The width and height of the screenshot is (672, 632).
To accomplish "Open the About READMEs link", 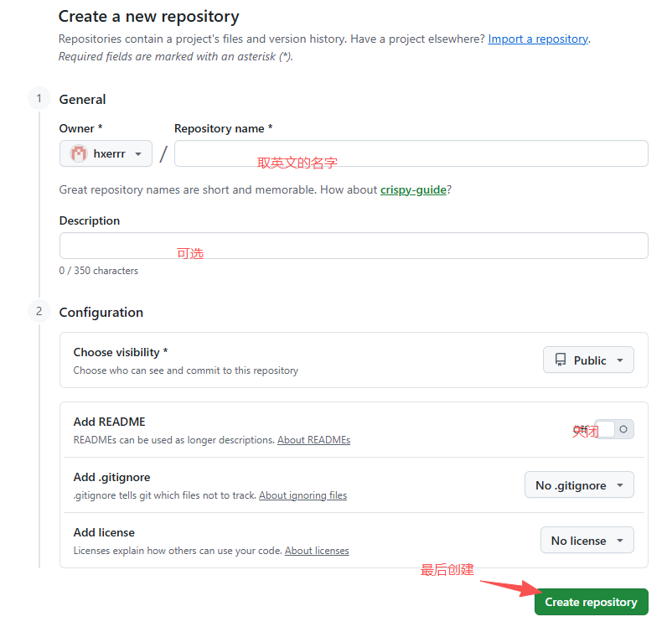I will [313, 440].
